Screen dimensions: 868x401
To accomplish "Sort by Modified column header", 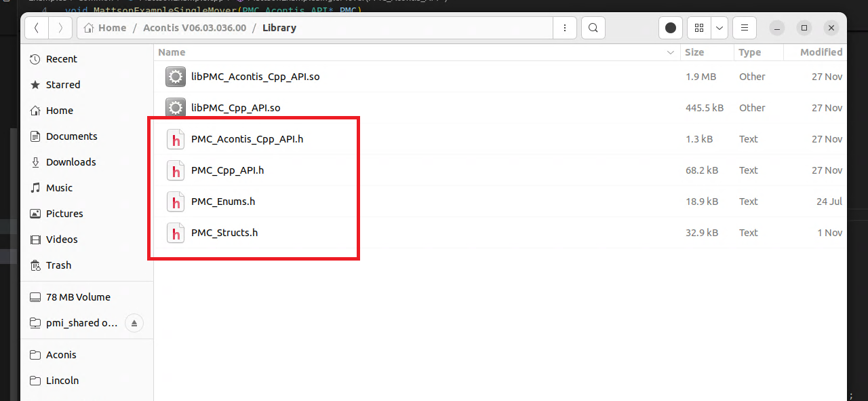I will tap(821, 52).
